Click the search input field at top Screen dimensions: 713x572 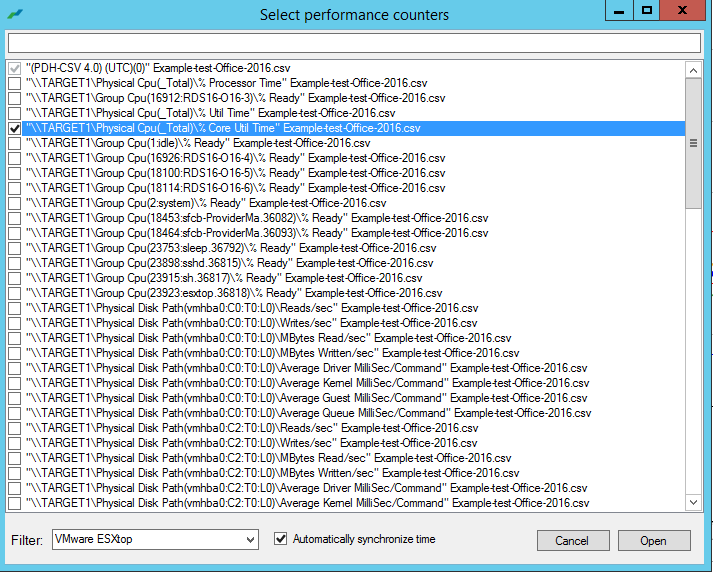point(354,43)
